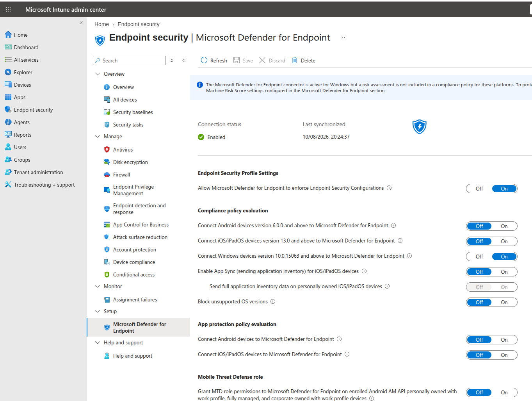532x401 pixels.
Task: Click info icon beside Enable App Sync setting
Action: [x=364, y=271]
